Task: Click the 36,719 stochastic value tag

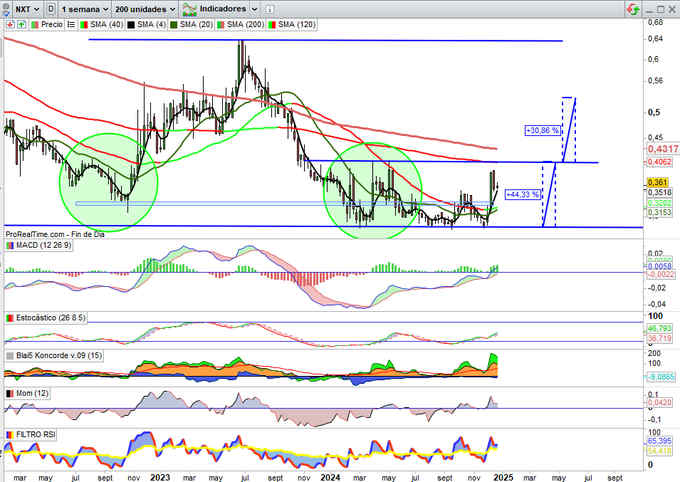Action: point(660,338)
